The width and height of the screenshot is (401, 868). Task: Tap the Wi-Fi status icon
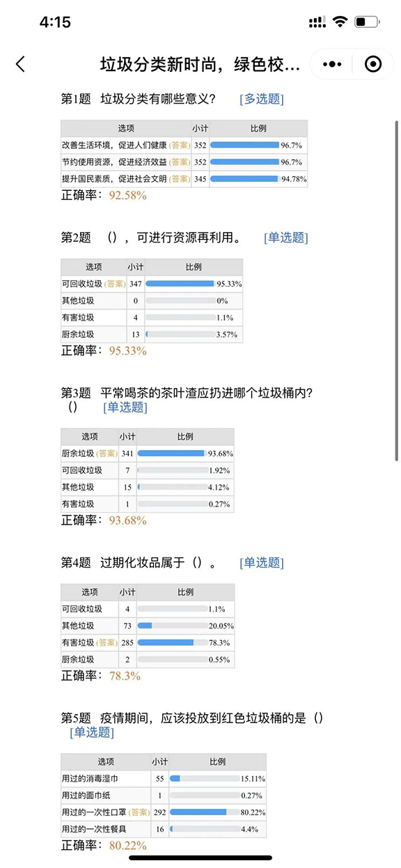(340, 22)
